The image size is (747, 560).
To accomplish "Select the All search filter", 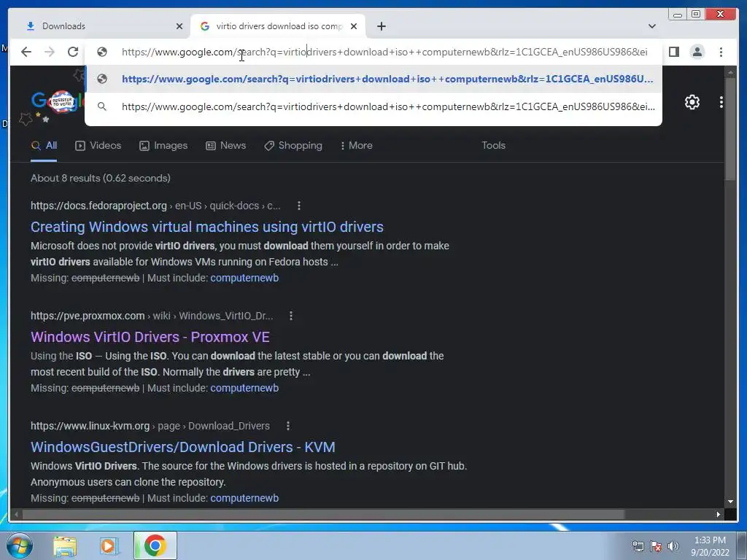I will point(44,146).
